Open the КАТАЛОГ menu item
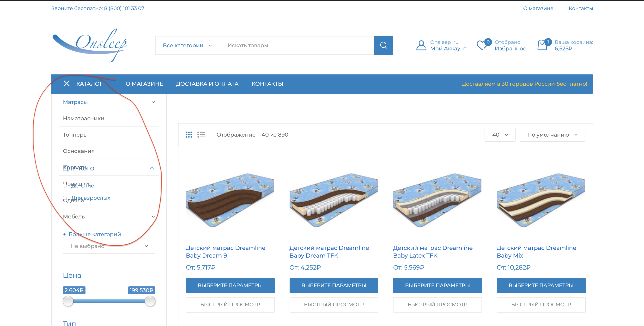This screenshot has height=326, width=644. [x=90, y=84]
